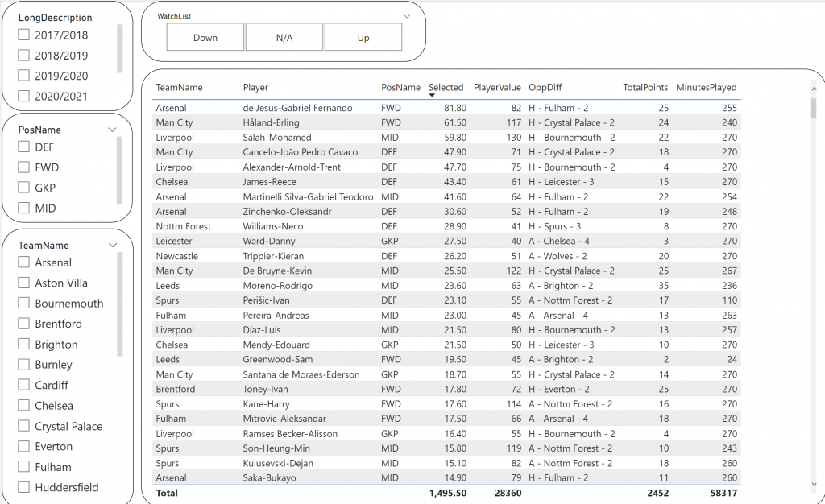Filter WatchList by Down

click(205, 37)
